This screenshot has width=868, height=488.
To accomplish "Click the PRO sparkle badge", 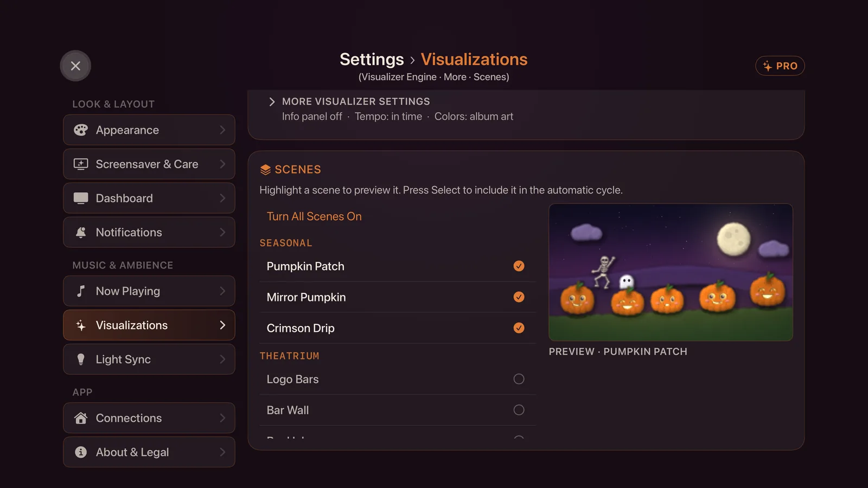I will pos(780,66).
